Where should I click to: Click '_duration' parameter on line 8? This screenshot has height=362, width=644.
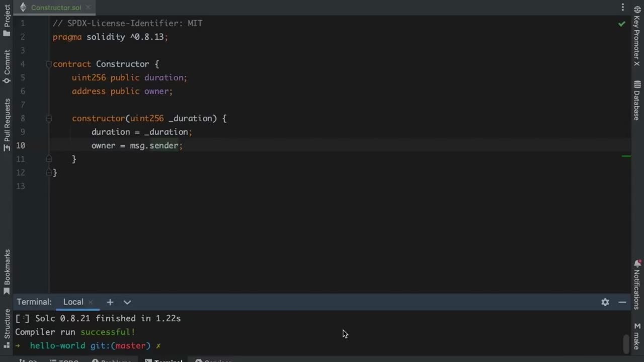[x=190, y=118]
